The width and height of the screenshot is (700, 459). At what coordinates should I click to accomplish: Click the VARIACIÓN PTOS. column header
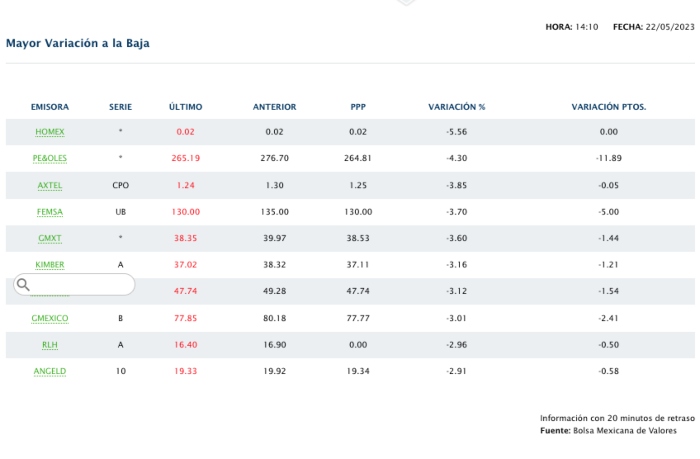click(x=608, y=106)
